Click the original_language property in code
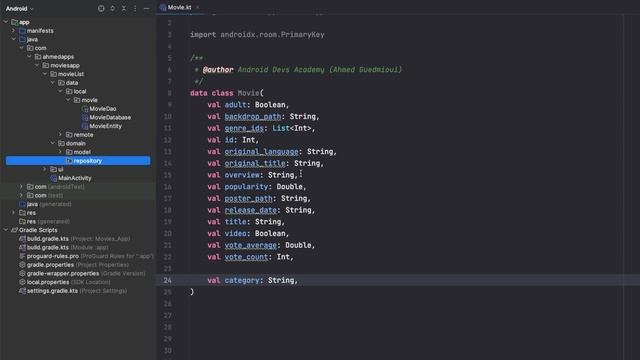The image size is (640, 360). pyautogui.click(x=261, y=152)
